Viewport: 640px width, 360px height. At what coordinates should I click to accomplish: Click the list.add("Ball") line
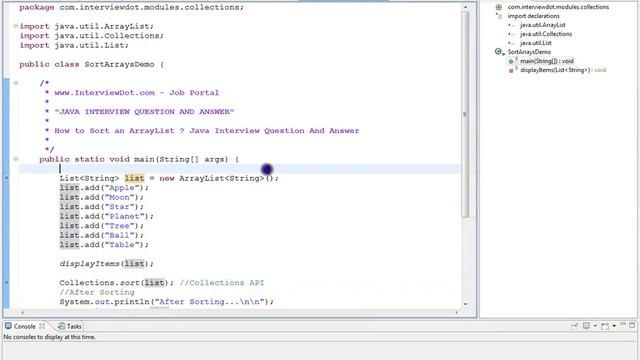(102, 235)
